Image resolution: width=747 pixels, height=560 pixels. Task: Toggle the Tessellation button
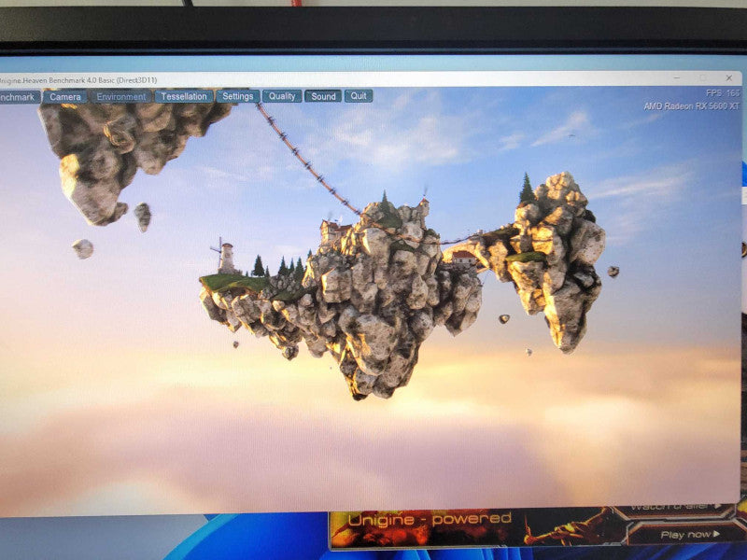(x=183, y=96)
